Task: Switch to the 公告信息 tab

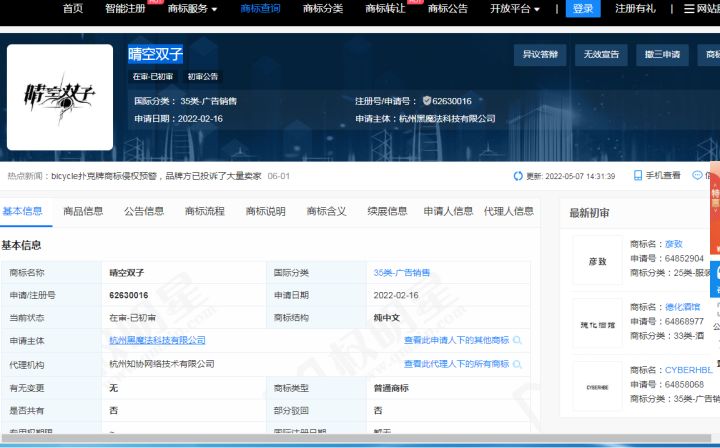Action: [144, 211]
